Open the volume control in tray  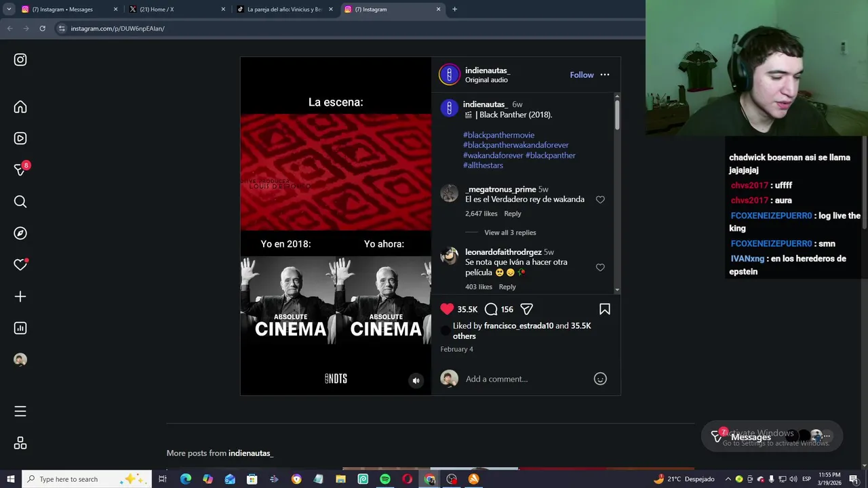[793, 479]
